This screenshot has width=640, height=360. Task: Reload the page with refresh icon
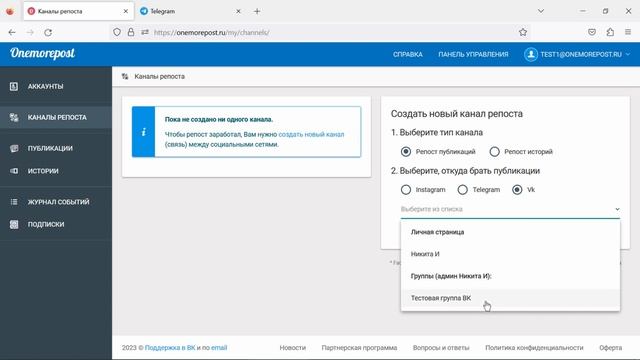(x=48, y=32)
